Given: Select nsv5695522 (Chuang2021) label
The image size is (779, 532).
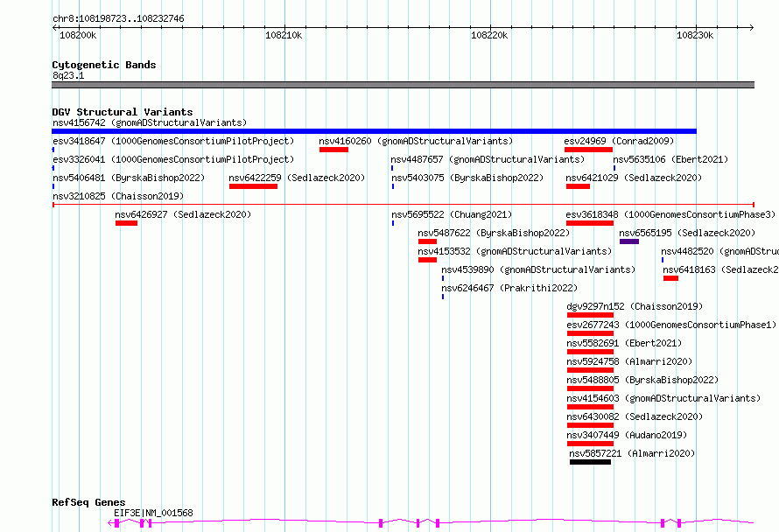Looking at the screenshot, I should click(452, 214).
